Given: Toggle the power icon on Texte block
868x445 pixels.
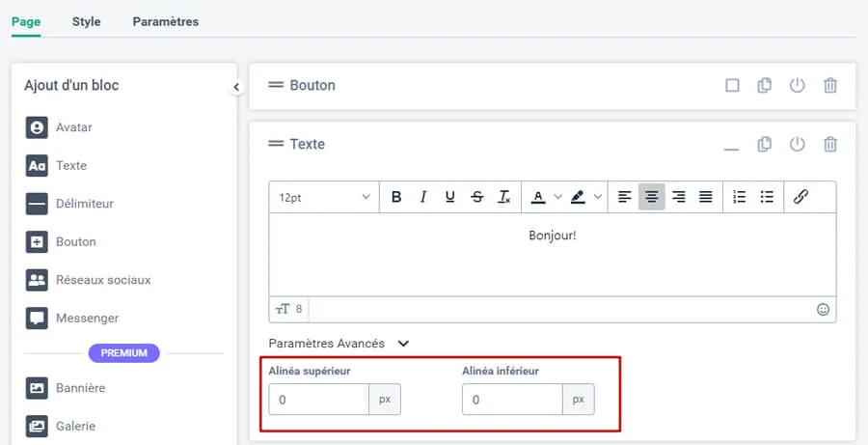Looking at the screenshot, I should pyautogui.click(x=797, y=144).
